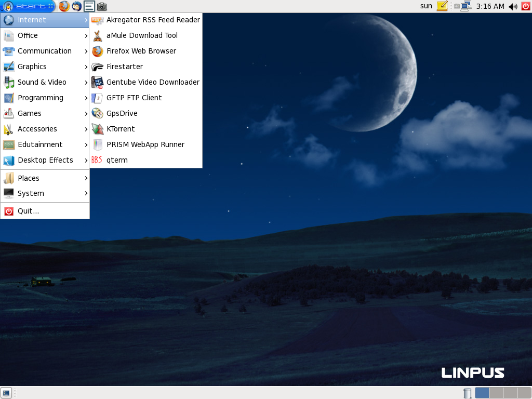This screenshot has width=532, height=399.
Task: Click the text-lines launcher icon in top panel
Action: pyautogui.click(x=89, y=6)
